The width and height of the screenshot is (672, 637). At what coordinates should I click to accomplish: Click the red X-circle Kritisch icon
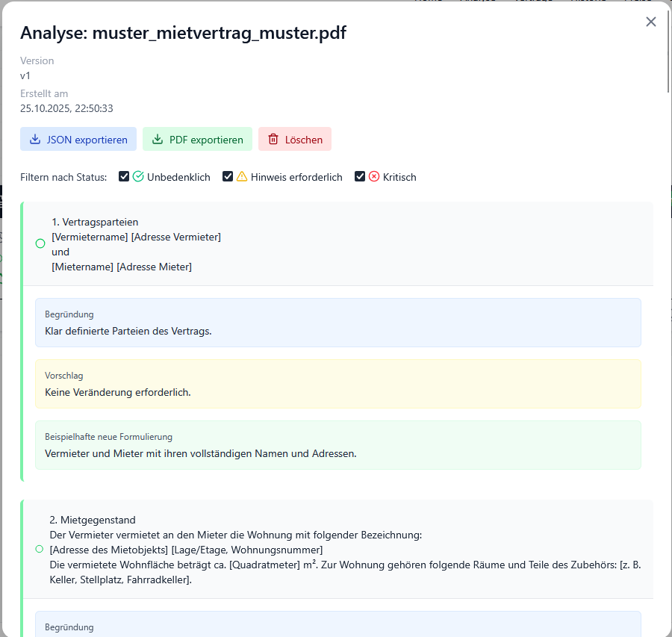(374, 177)
